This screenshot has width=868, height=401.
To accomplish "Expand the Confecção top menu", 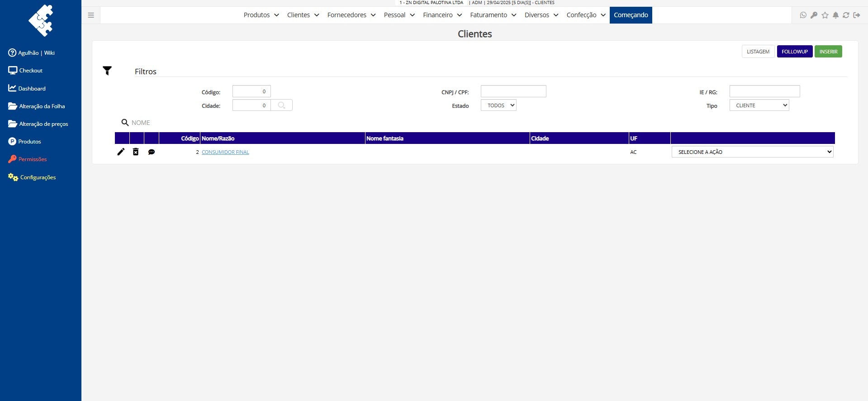I will pyautogui.click(x=586, y=15).
